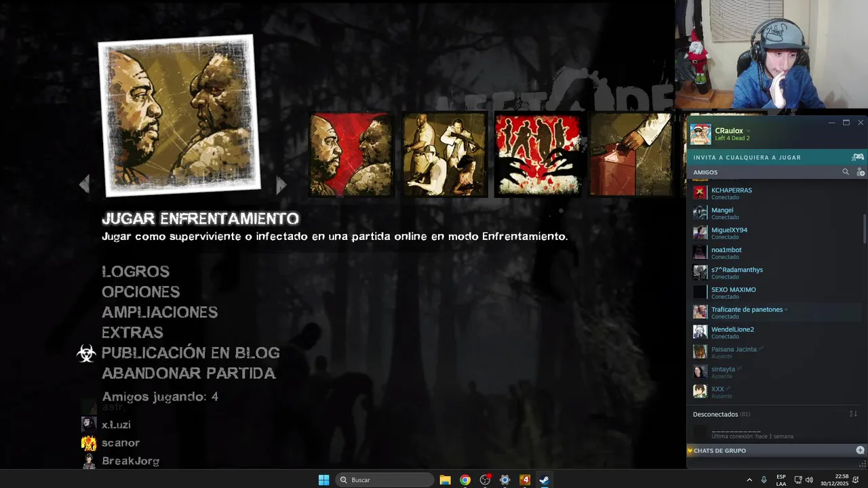This screenshot has width=868, height=488.
Task: Click the AMIGOS section header
Action: tap(705, 172)
